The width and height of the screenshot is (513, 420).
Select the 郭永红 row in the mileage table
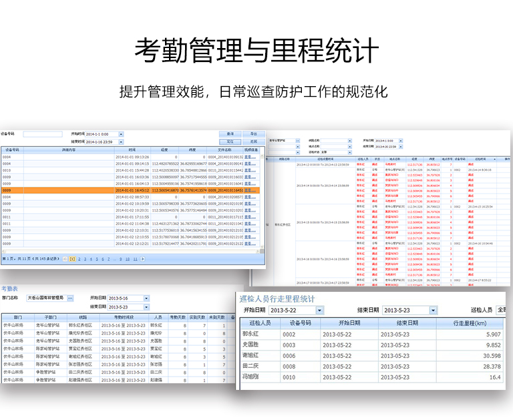click(x=367, y=335)
